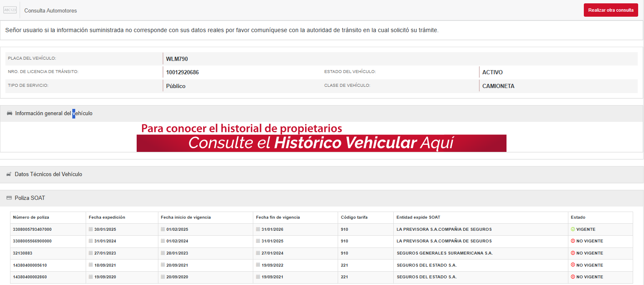Open the Histórico Vehicular banner link

tap(321, 143)
